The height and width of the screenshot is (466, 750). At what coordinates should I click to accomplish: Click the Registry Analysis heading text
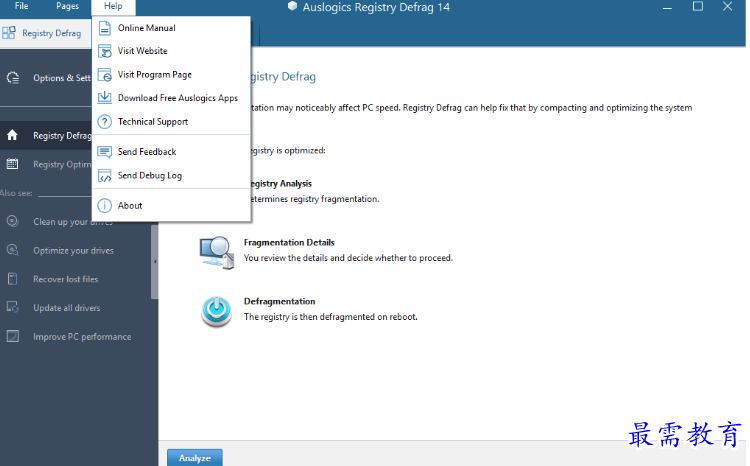tap(281, 184)
